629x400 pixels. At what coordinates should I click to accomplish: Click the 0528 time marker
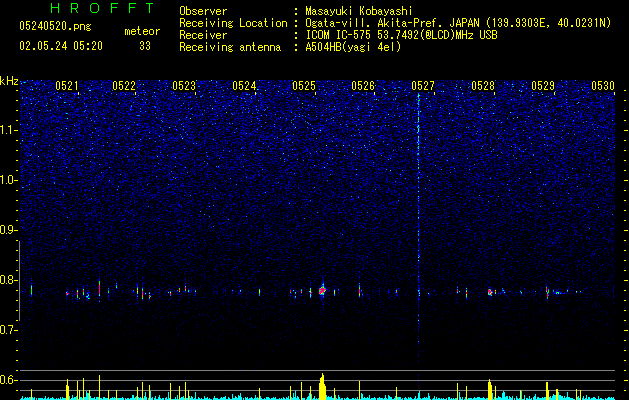483,86
